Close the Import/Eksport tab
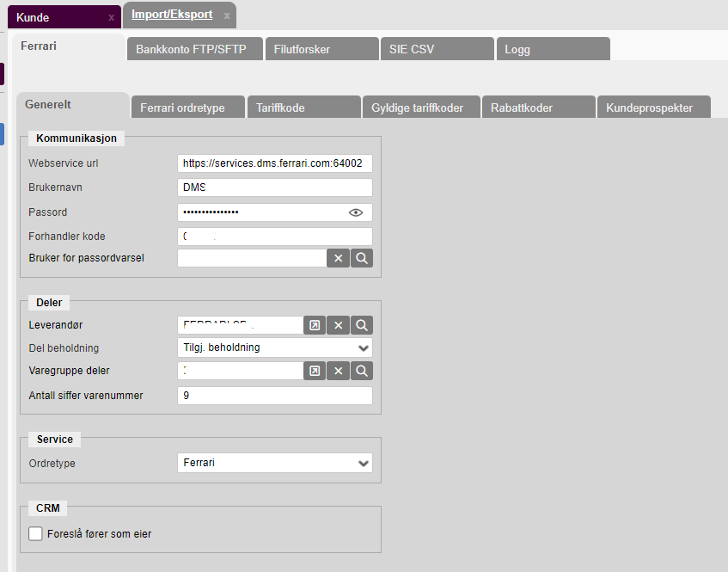This screenshot has width=728, height=572. tap(227, 15)
